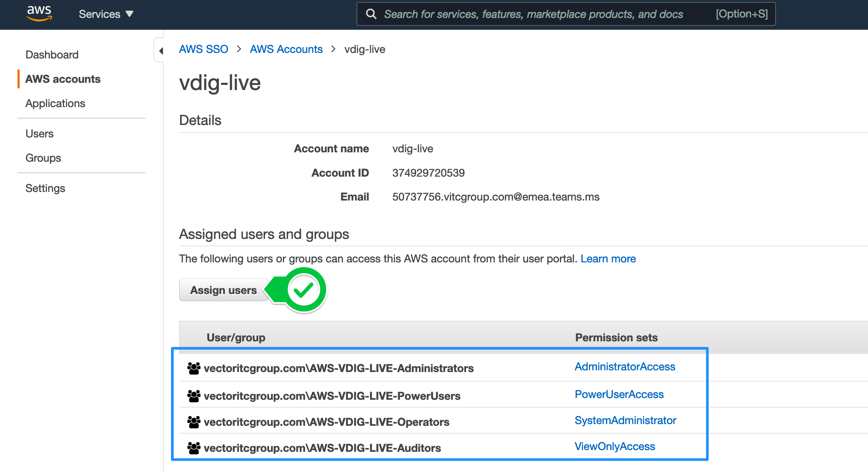The height and width of the screenshot is (471, 868).
Task: Click the search magnifier icon
Action: click(371, 14)
